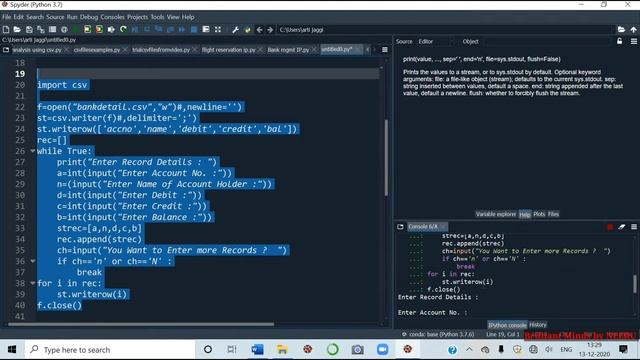The image size is (640, 360).
Task: Browse a working directory folder icon
Action: pos(621,29)
